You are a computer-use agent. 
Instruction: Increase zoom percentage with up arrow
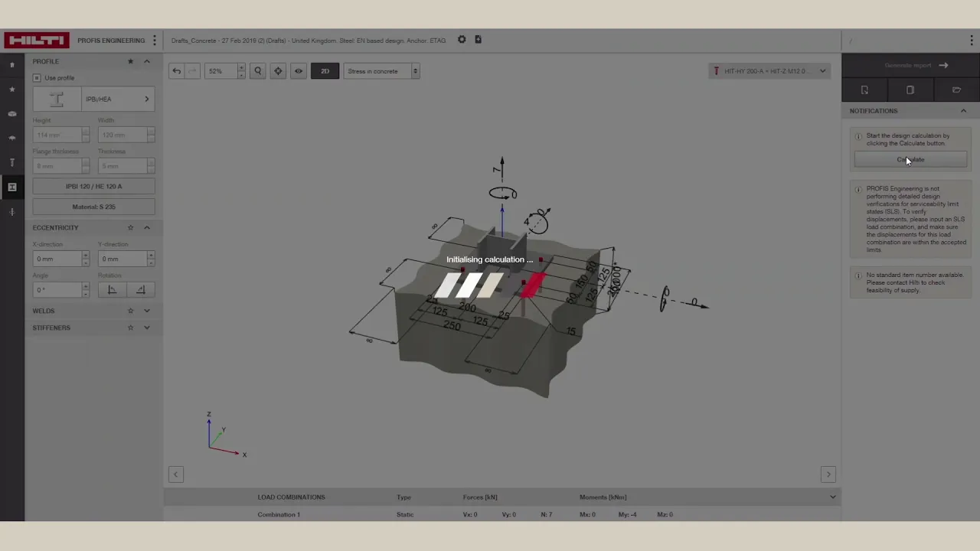tap(241, 67)
